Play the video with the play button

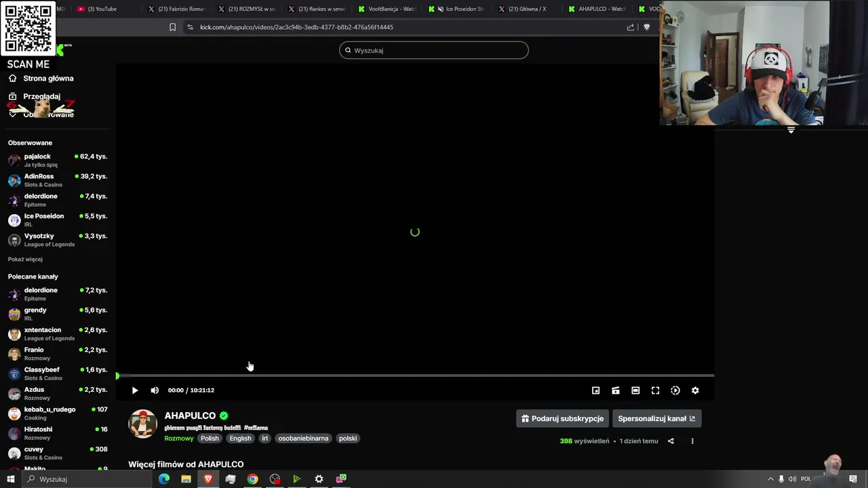pyautogui.click(x=134, y=390)
